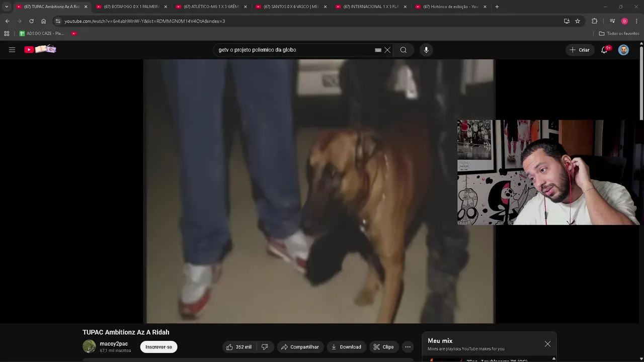This screenshot has height=362, width=644.
Task: Bookmark this page with the star
Action: pyautogui.click(x=578, y=21)
